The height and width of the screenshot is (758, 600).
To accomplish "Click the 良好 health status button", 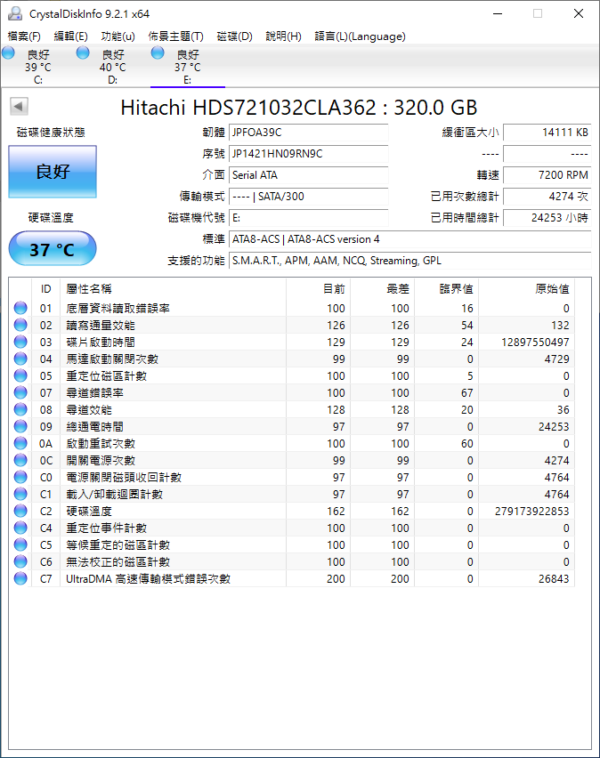I will (52, 171).
